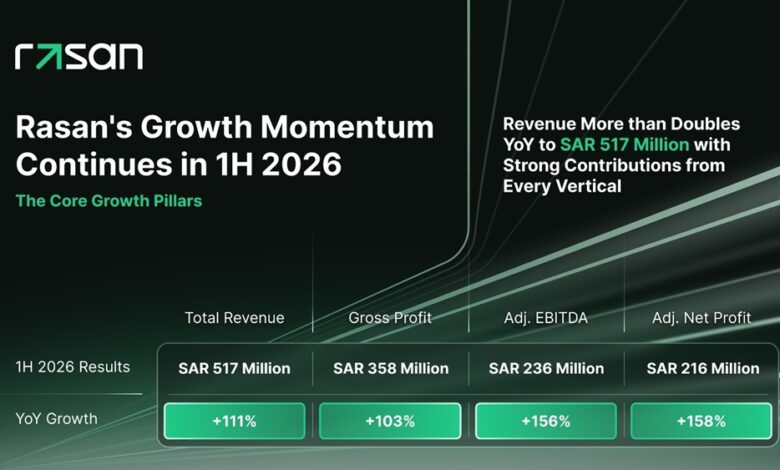
Task: Click the "SAR 358 Million" value
Action: (x=390, y=369)
